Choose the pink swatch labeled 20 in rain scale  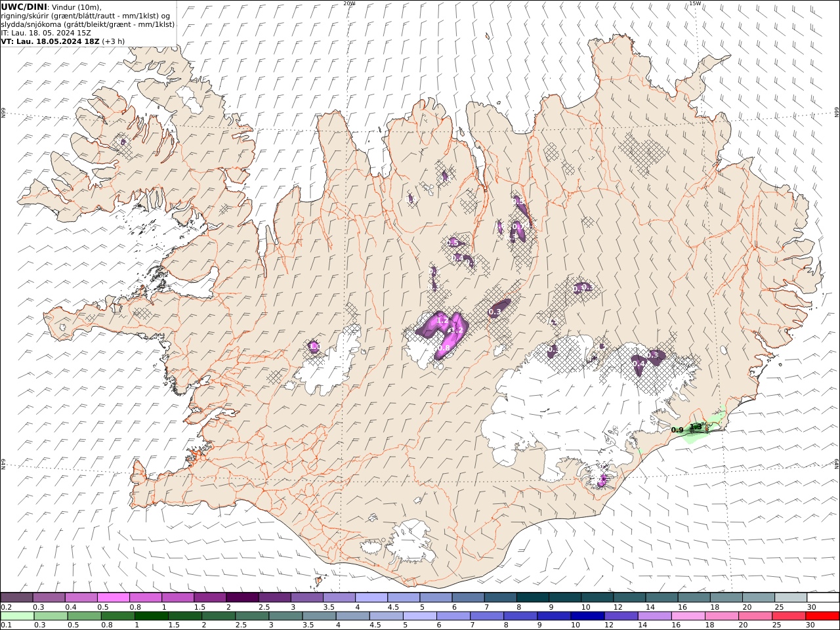pos(754,616)
